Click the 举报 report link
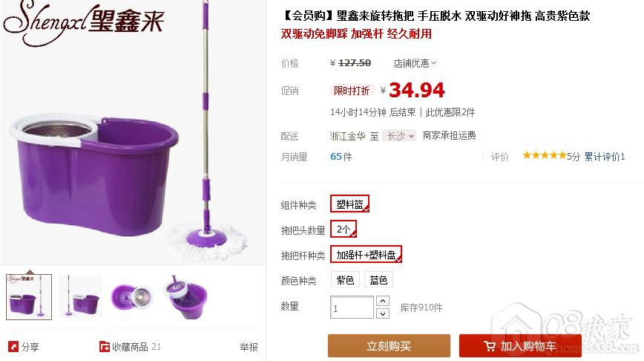The height and width of the screenshot is (361, 644). click(x=249, y=347)
